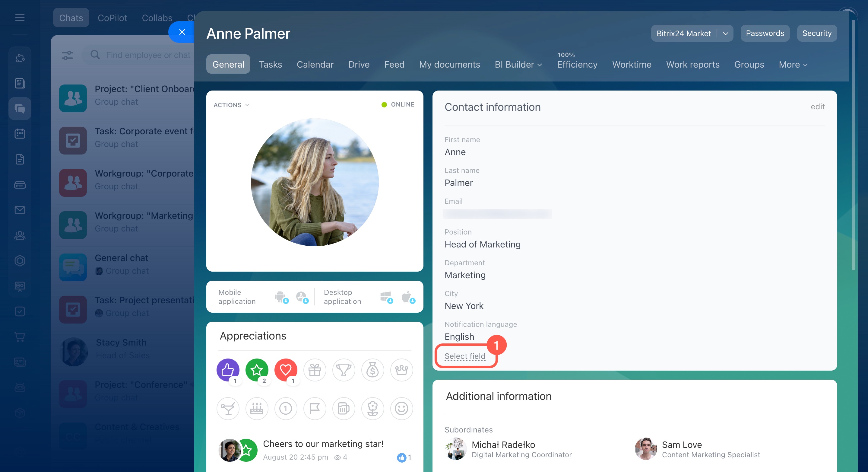The width and height of the screenshot is (868, 472).
Task: Select the Chats tab in messenger
Action: pyautogui.click(x=71, y=18)
